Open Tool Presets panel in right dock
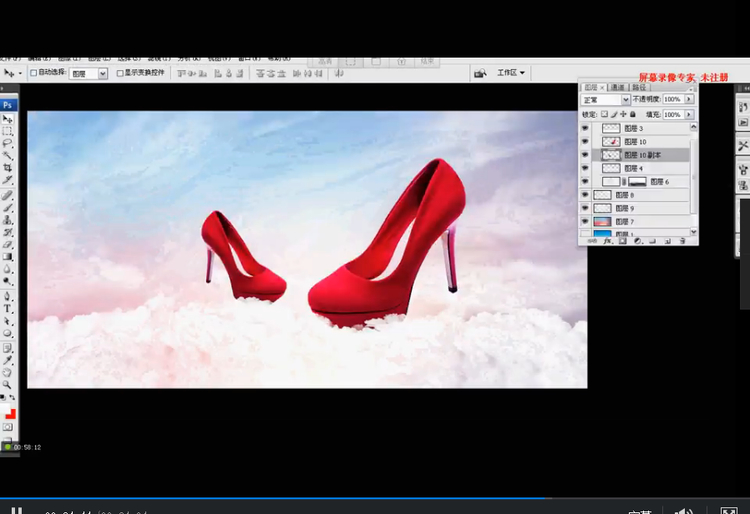 click(x=743, y=146)
